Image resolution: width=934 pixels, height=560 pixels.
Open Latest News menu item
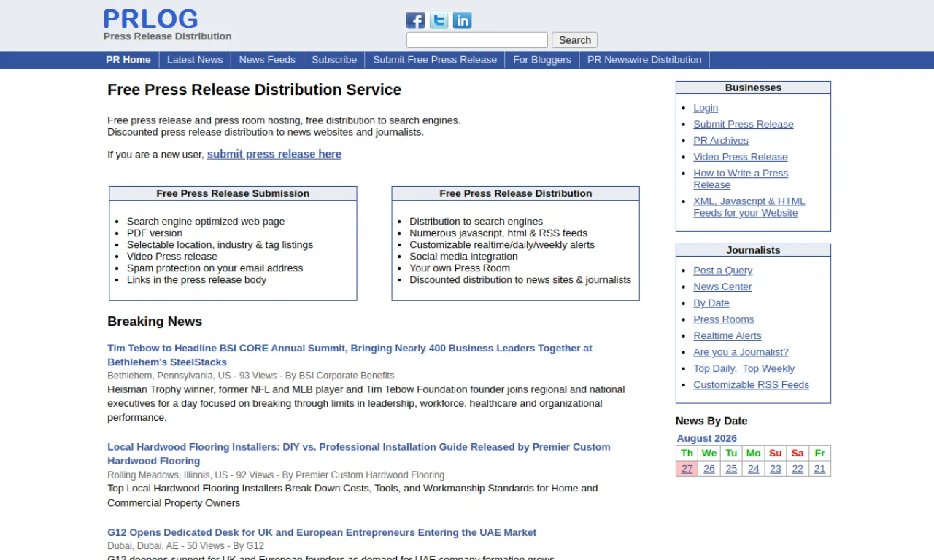[x=195, y=60]
